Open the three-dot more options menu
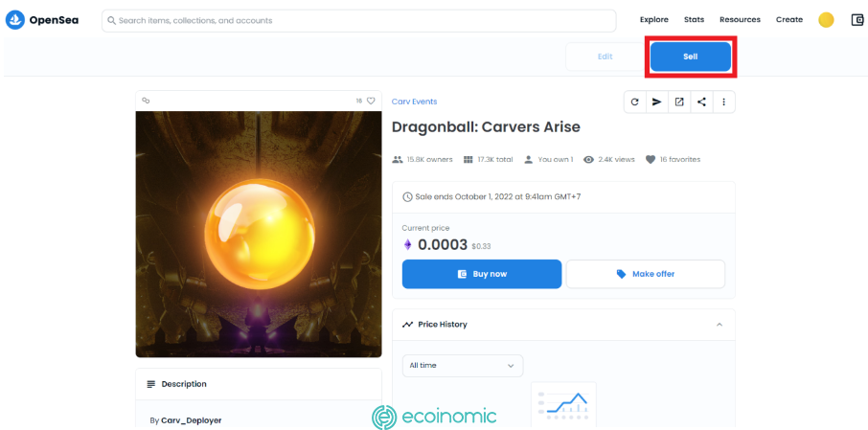Viewport: 868px width, 430px height. click(x=723, y=102)
